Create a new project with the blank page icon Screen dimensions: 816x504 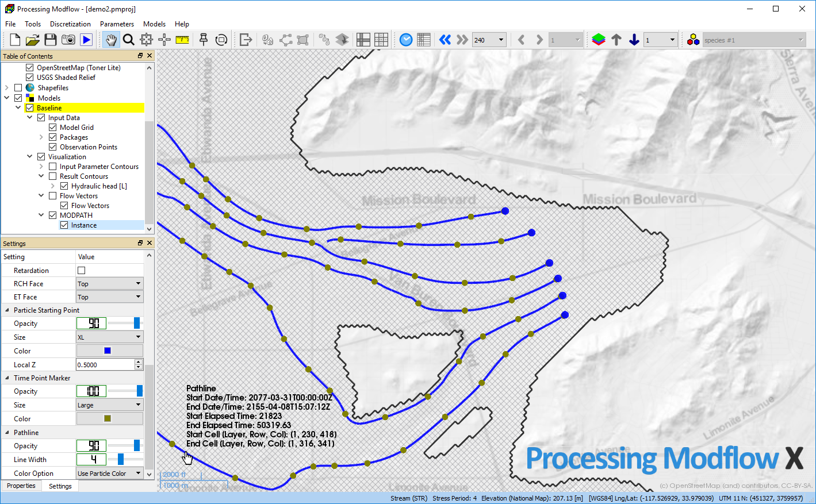point(15,40)
